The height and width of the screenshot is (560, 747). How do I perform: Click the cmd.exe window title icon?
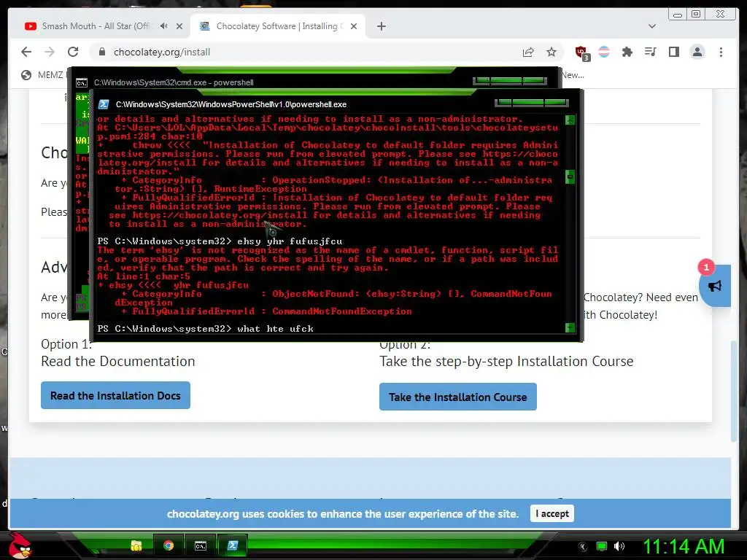click(82, 83)
